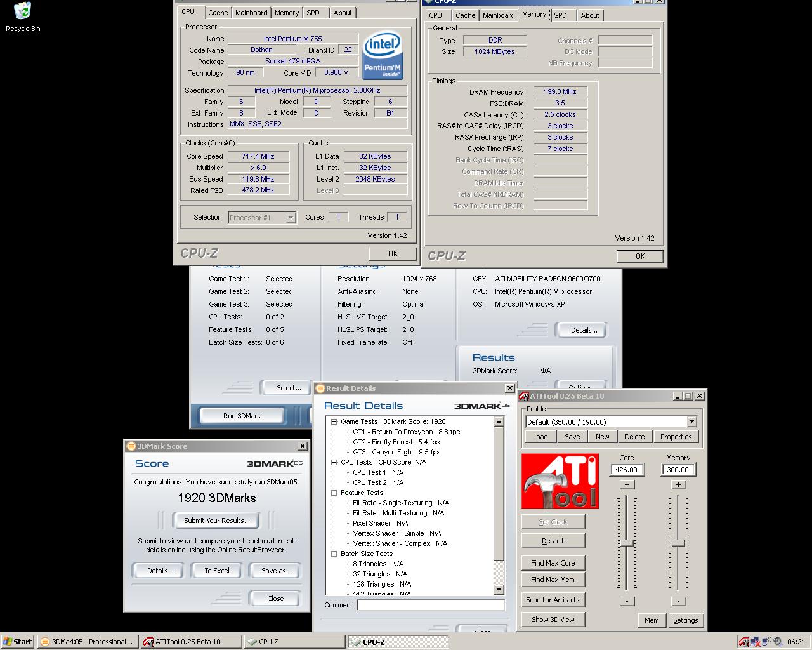Click the disconnected network tray icon
The image size is (812, 650).
[755, 642]
